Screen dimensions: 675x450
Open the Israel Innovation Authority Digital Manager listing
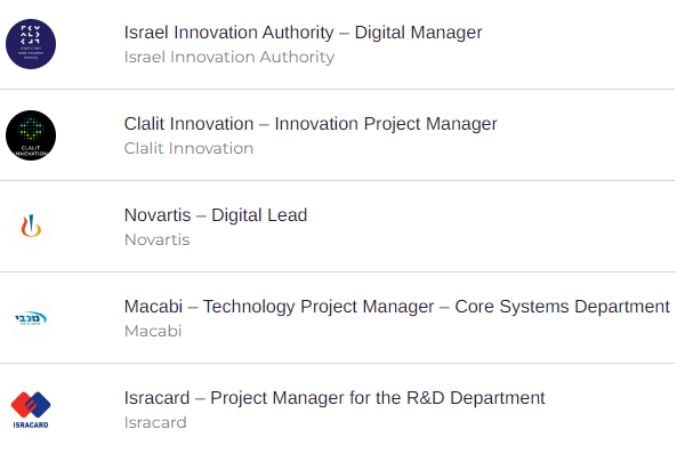pos(303,32)
